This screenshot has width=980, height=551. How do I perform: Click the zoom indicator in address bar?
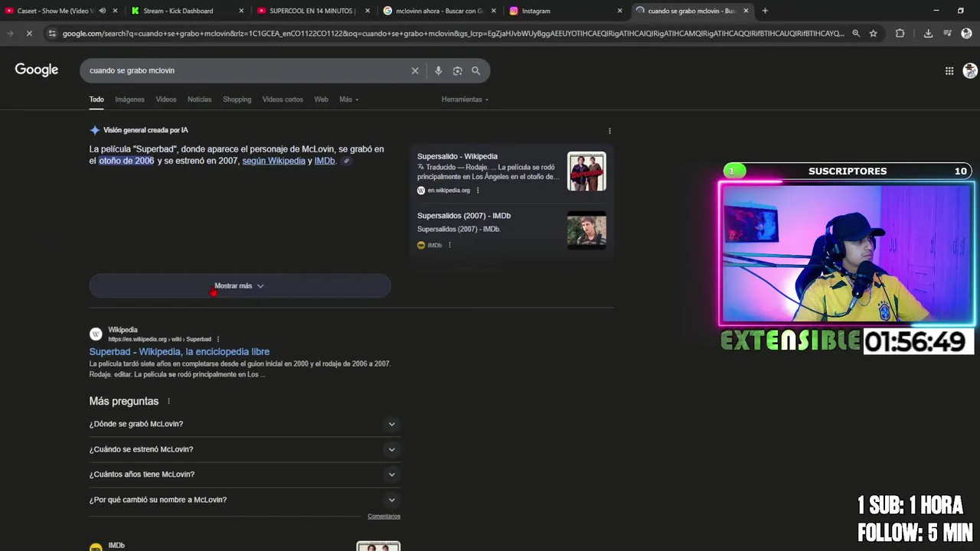(856, 34)
